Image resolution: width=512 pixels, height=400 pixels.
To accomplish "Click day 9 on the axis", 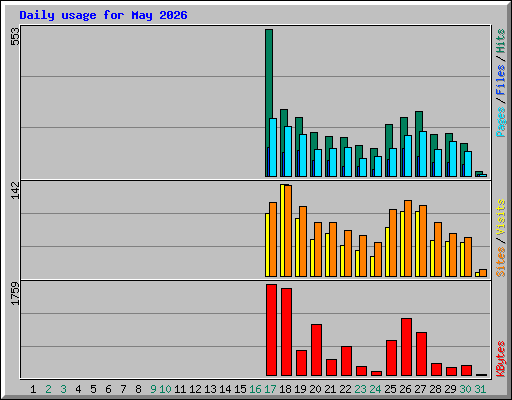I will click(x=153, y=389).
